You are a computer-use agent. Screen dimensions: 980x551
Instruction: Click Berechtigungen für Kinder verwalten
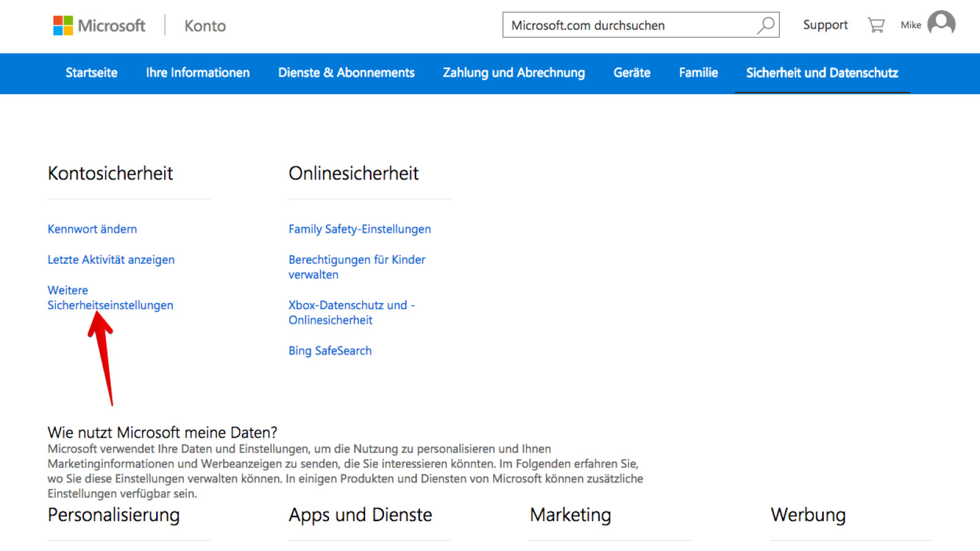point(357,267)
